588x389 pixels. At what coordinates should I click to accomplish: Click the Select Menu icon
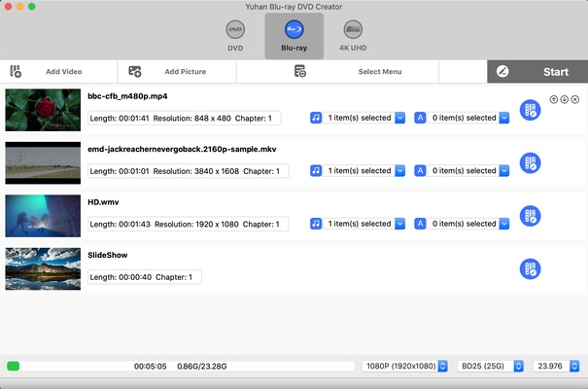(x=300, y=71)
